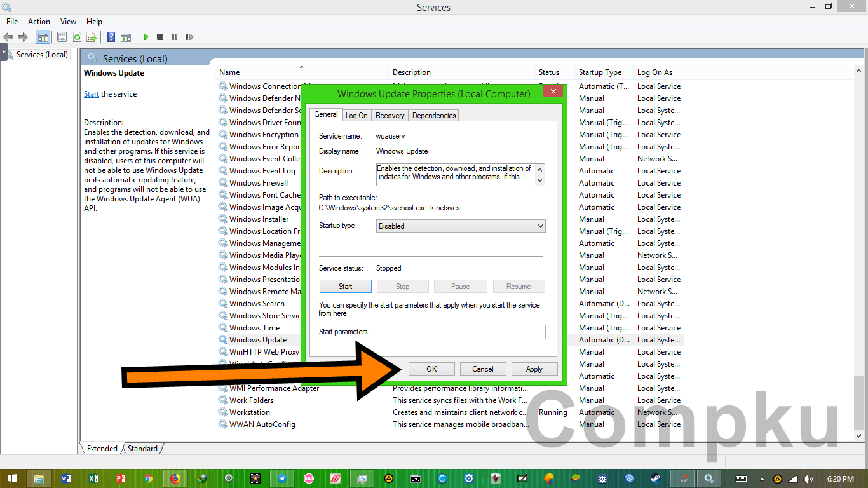
Task: Switch to the Log On tab
Action: 356,116
